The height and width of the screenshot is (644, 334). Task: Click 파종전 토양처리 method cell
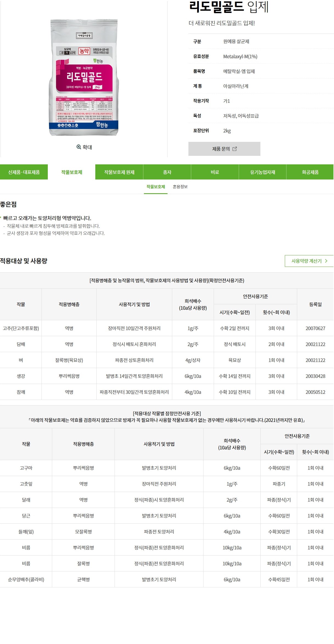coord(159,532)
